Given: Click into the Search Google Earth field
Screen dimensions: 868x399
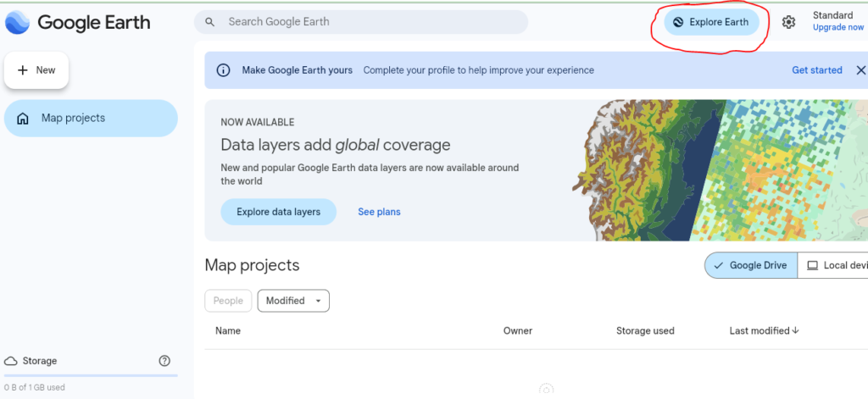Looking at the screenshot, I should (x=361, y=22).
